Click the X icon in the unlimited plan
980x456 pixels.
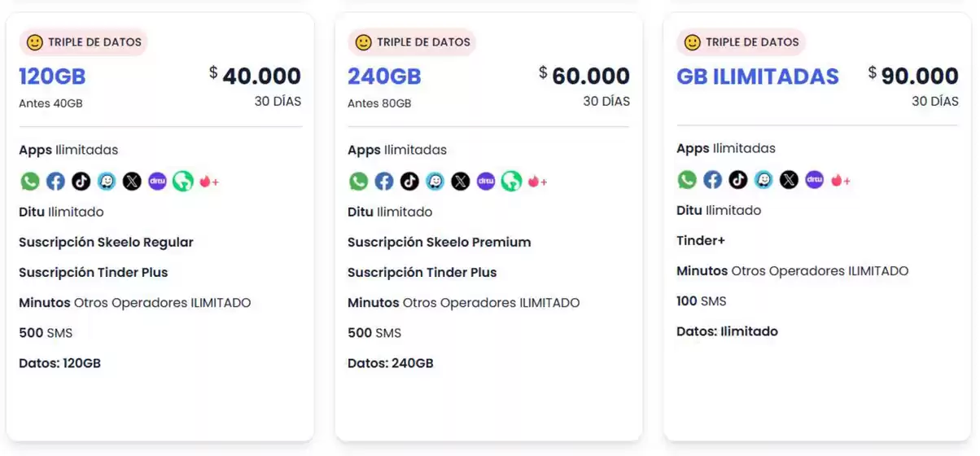click(x=789, y=180)
